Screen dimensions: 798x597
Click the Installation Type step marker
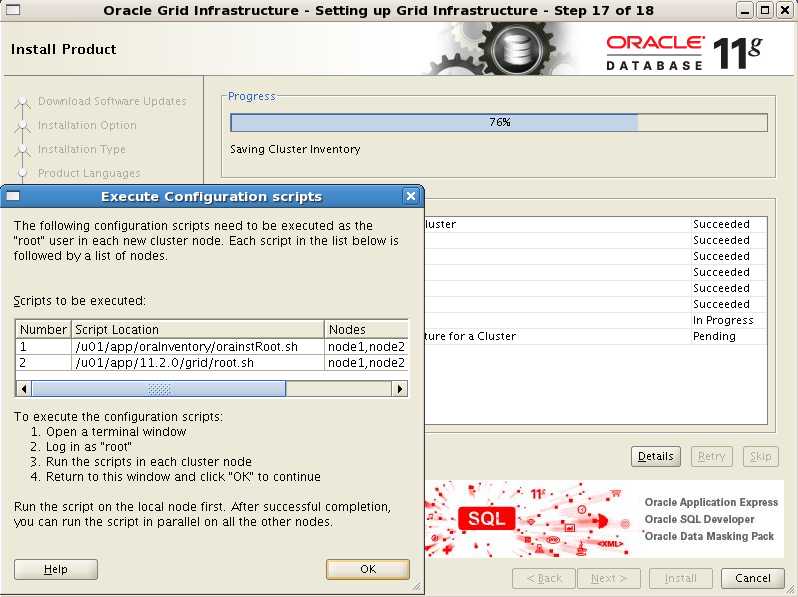(x=22, y=150)
